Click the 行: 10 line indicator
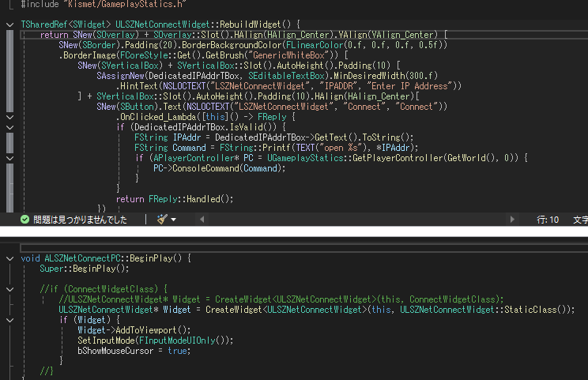 point(548,220)
